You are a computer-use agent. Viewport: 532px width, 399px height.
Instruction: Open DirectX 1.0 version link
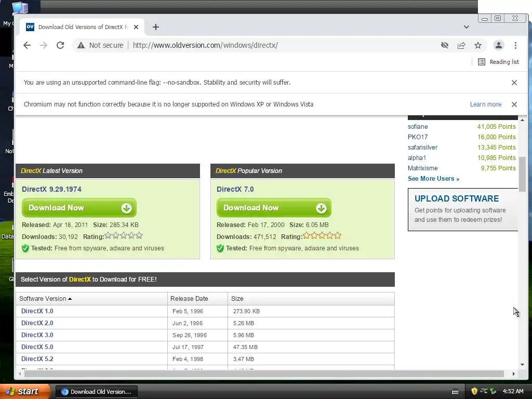[x=37, y=311]
